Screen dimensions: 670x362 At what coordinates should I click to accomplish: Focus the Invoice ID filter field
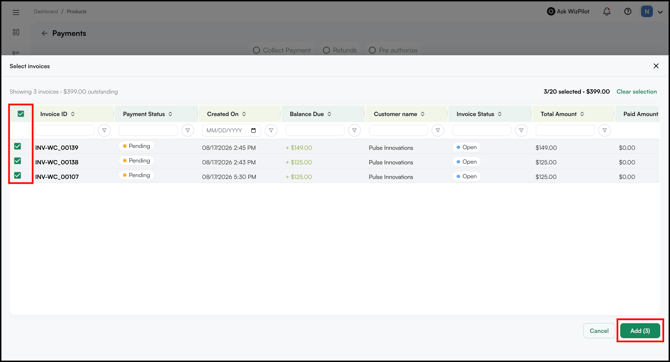[x=65, y=130]
